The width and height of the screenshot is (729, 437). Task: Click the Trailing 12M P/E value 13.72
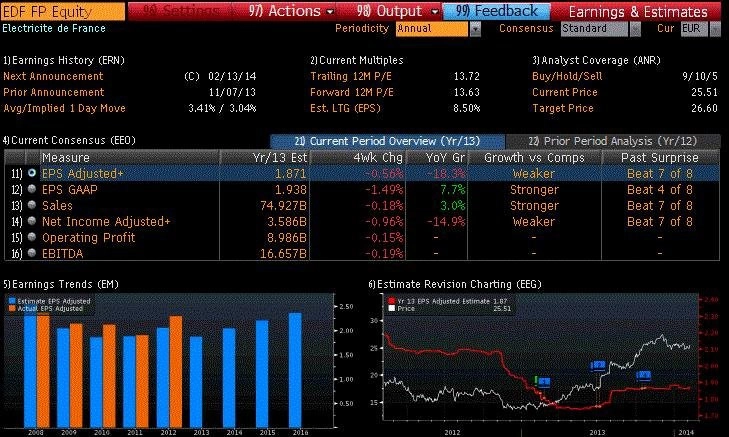[466, 76]
